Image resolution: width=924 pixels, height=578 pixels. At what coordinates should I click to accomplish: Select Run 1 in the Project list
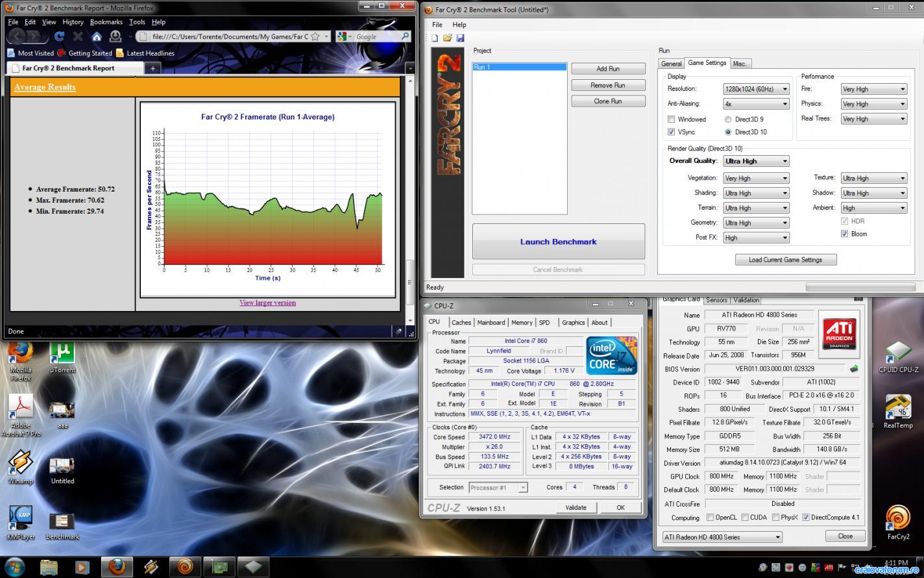coord(519,67)
